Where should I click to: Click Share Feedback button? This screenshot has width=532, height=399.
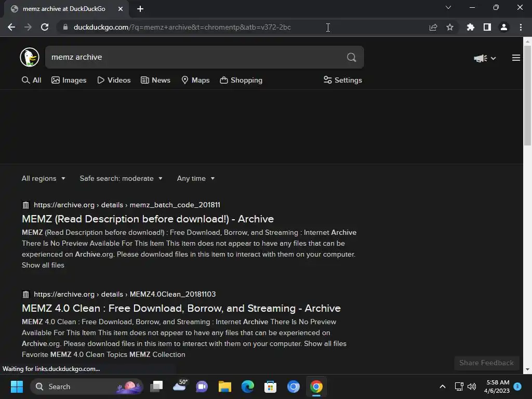(x=486, y=363)
